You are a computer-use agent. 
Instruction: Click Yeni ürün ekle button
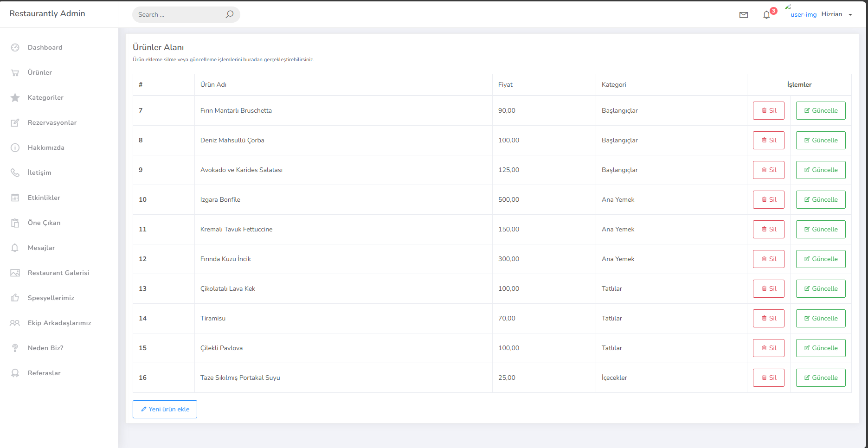[165, 409]
